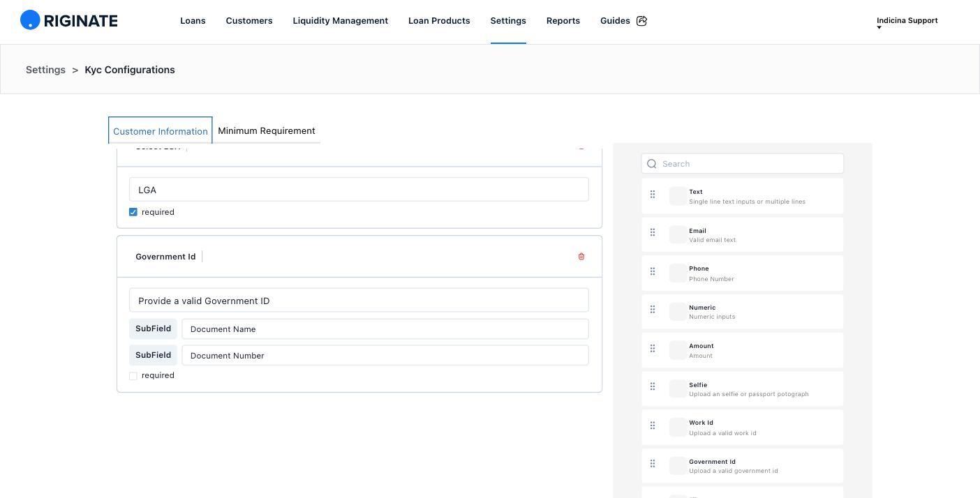The height and width of the screenshot is (498, 980).
Task: Click first SubField label for Document Name
Action: click(154, 329)
